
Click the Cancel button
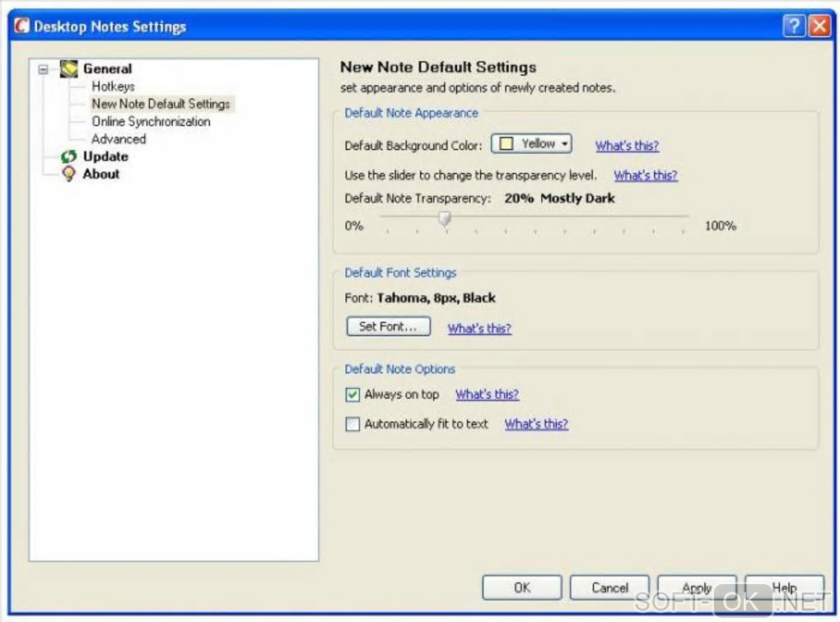[610, 588]
